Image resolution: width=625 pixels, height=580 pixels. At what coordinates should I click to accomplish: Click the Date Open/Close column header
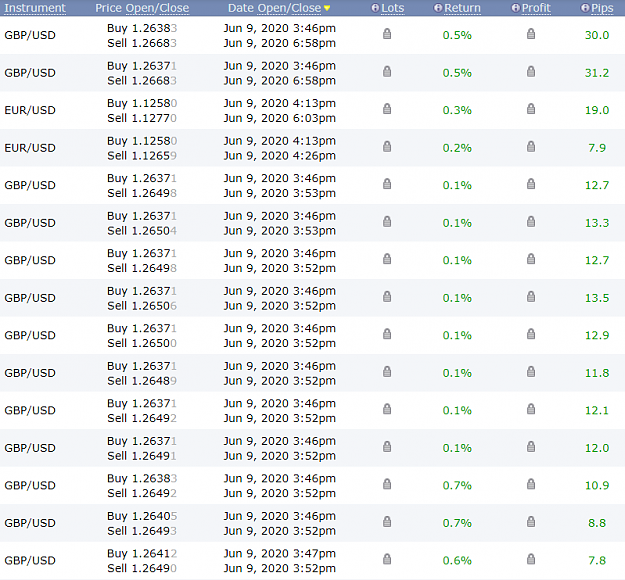[275, 8]
